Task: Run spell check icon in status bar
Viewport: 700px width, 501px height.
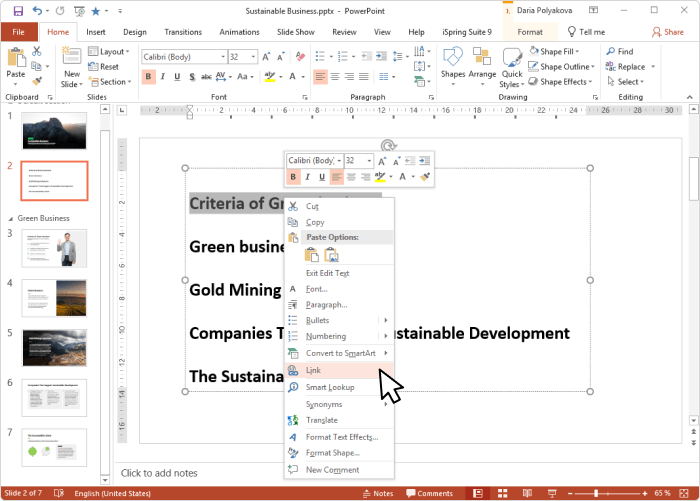Action: [59, 493]
